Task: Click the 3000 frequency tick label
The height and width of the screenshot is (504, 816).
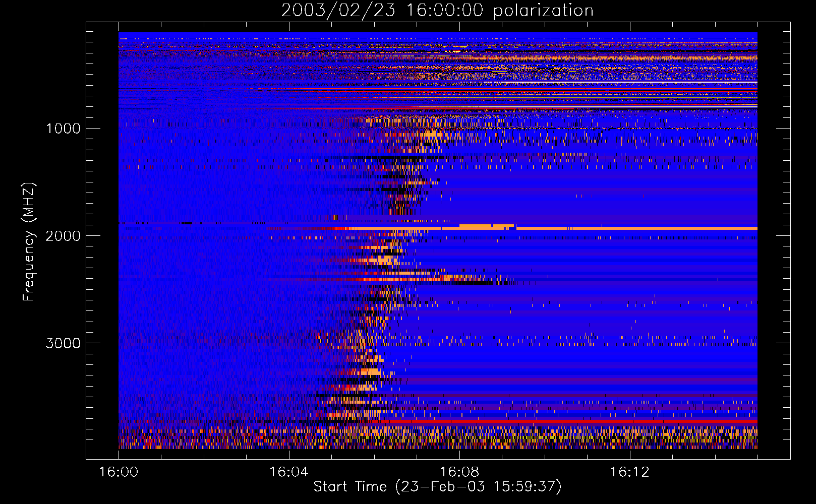Action: [63, 343]
